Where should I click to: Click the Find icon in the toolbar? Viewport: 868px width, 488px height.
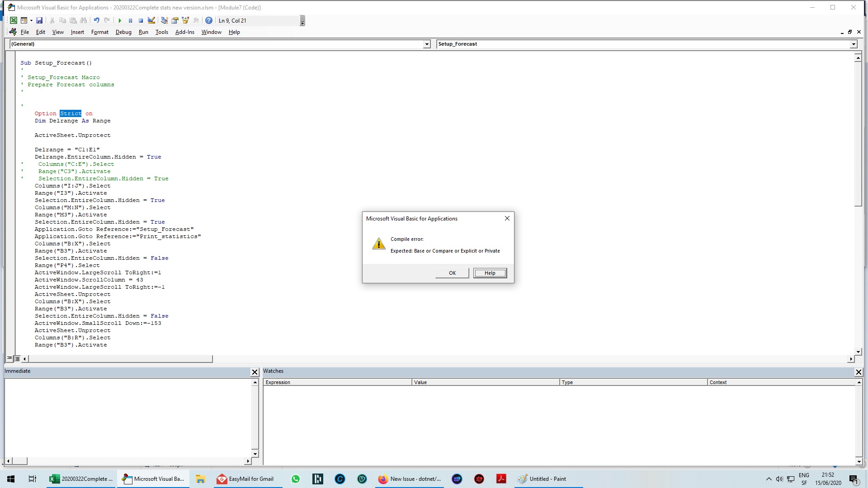[x=83, y=20]
